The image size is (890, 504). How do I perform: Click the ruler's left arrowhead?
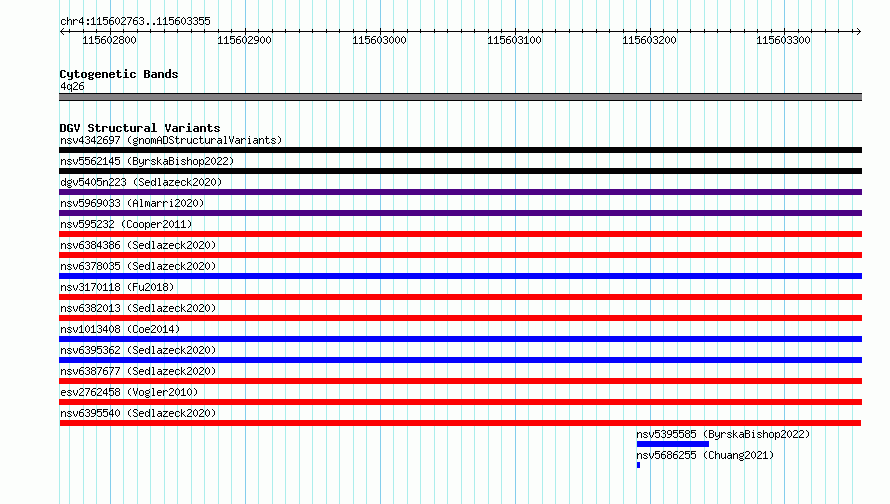click(x=62, y=32)
